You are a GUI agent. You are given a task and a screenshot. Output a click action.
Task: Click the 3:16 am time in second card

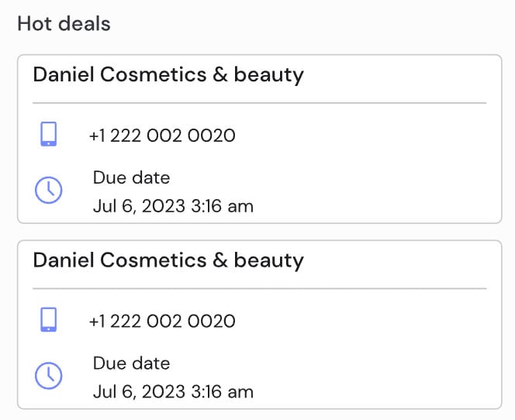(x=223, y=392)
